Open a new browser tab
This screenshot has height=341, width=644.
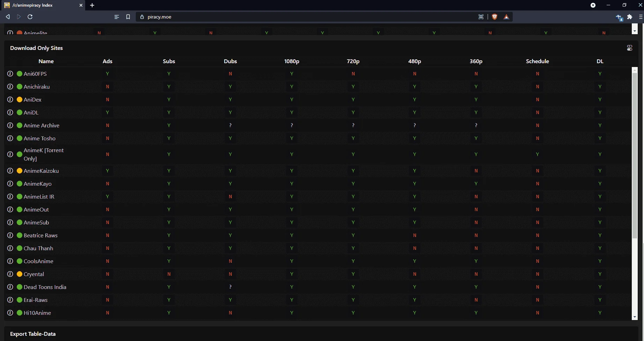pyautogui.click(x=92, y=5)
